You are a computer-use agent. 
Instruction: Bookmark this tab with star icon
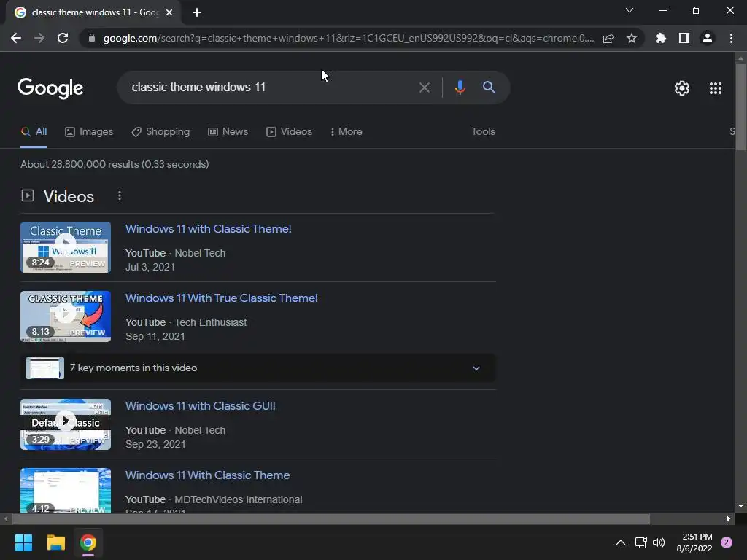point(632,38)
